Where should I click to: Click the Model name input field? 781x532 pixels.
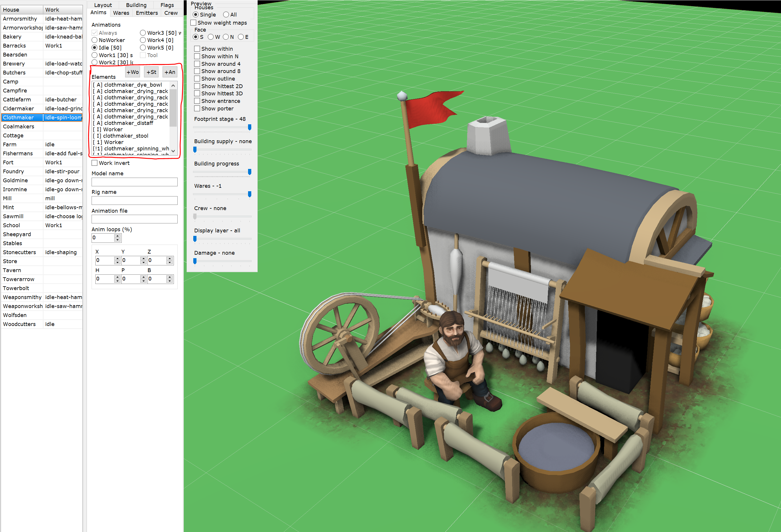tap(134, 182)
